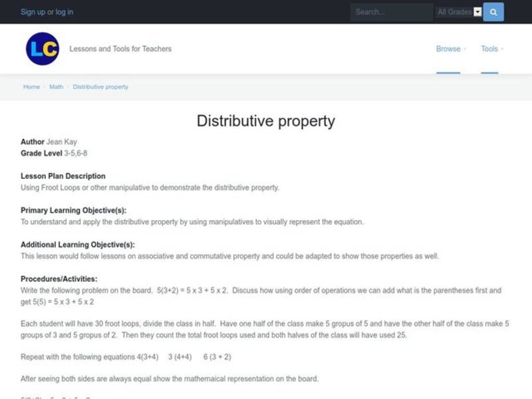Click the magnifying glass search icon
532x399 pixels.
click(492, 12)
